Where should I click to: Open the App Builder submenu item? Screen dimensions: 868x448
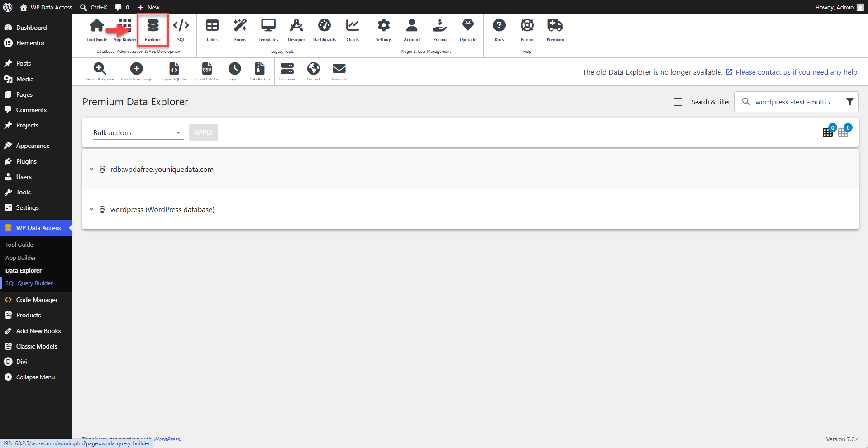[20, 258]
